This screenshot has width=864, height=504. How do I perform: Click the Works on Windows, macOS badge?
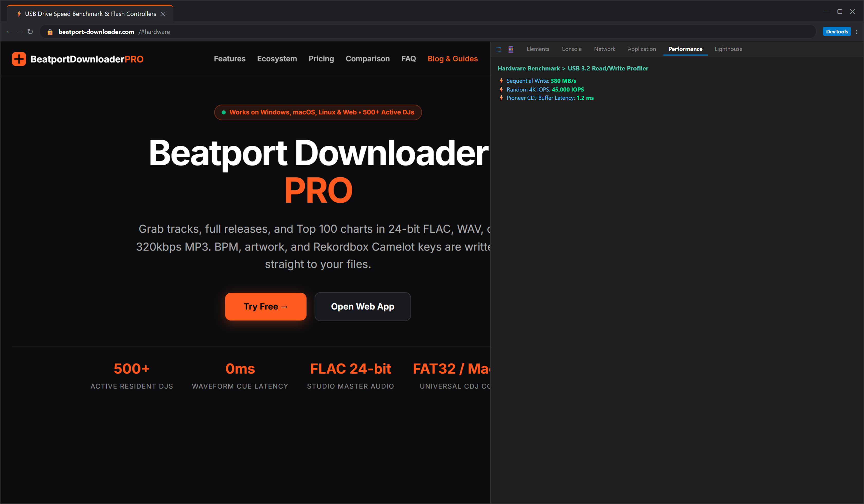(318, 112)
